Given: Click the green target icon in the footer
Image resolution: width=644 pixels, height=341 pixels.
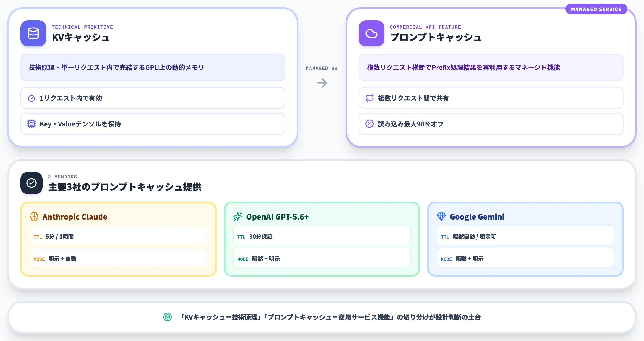Looking at the screenshot, I should (x=167, y=317).
